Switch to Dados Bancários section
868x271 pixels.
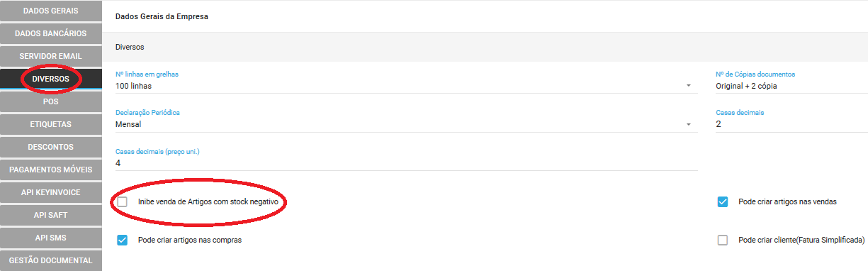pyautogui.click(x=51, y=33)
